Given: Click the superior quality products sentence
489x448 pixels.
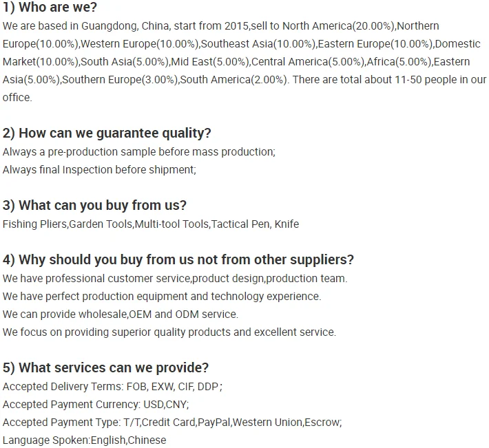Looking at the screenshot, I should pyautogui.click(x=169, y=332).
